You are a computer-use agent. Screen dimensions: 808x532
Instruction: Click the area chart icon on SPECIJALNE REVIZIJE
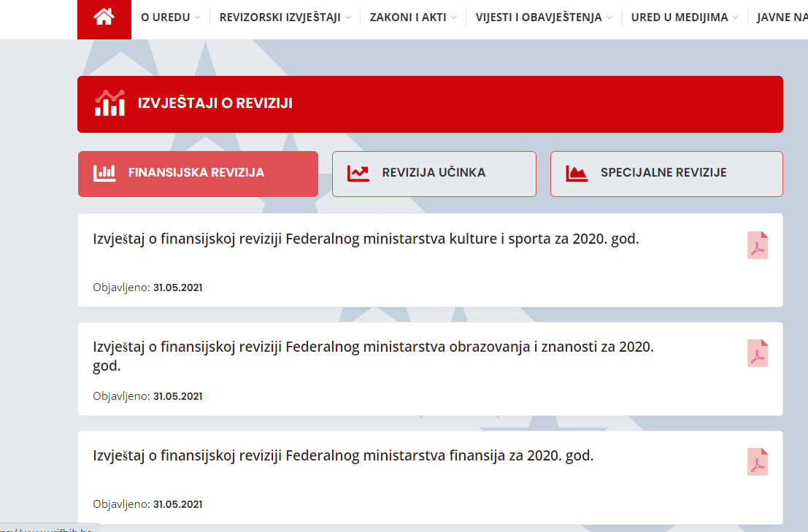pos(575,173)
